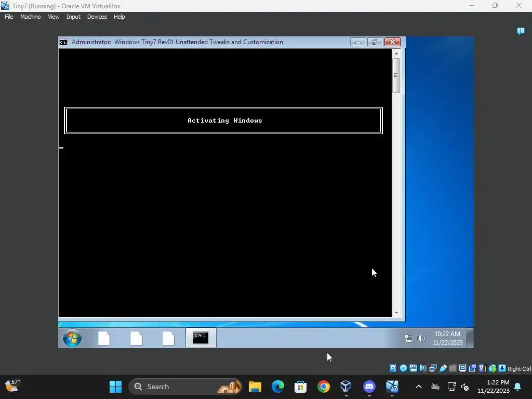Click the third blank pinned taskbar icon
The height and width of the screenshot is (399, 532).
(168, 338)
